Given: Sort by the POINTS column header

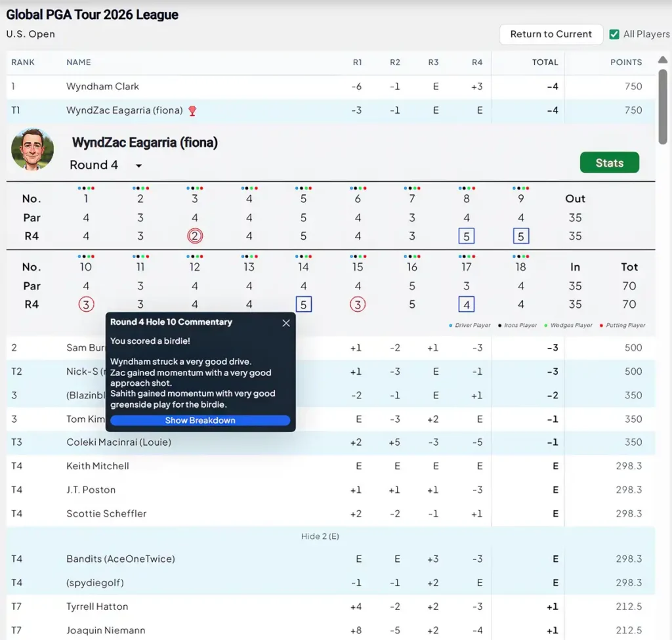Looking at the screenshot, I should click(625, 62).
